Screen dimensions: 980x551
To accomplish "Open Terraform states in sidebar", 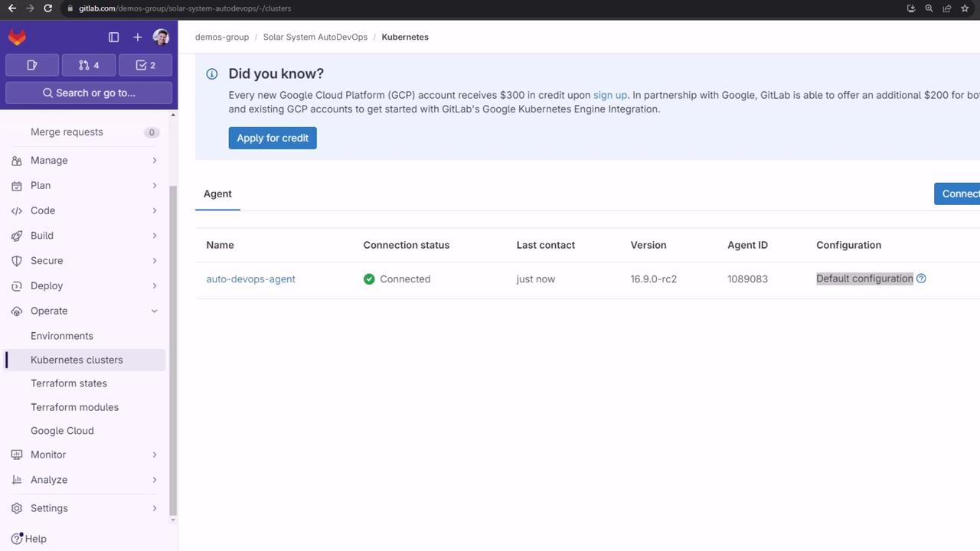I will click(69, 383).
